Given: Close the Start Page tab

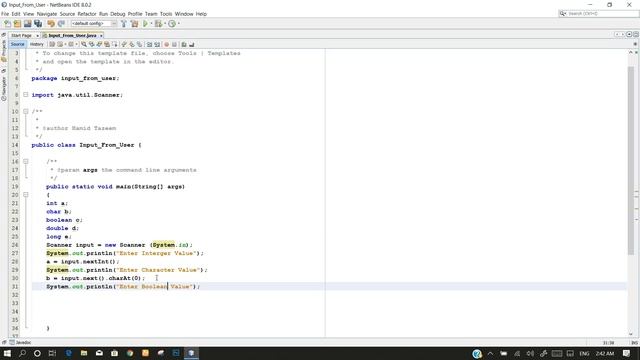Looking at the screenshot, I should click(37, 36).
